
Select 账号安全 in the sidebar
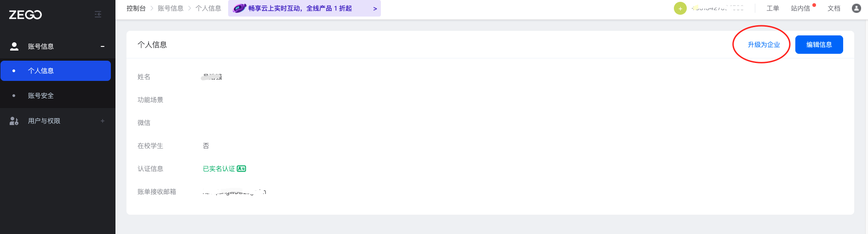(56, 96)
